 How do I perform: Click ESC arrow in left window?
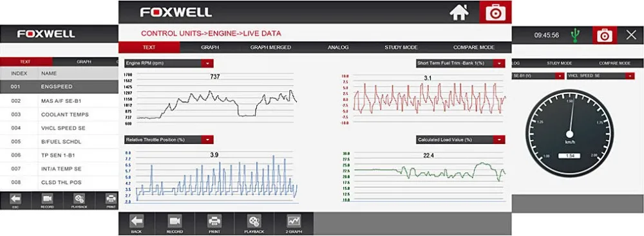(15, 201)
